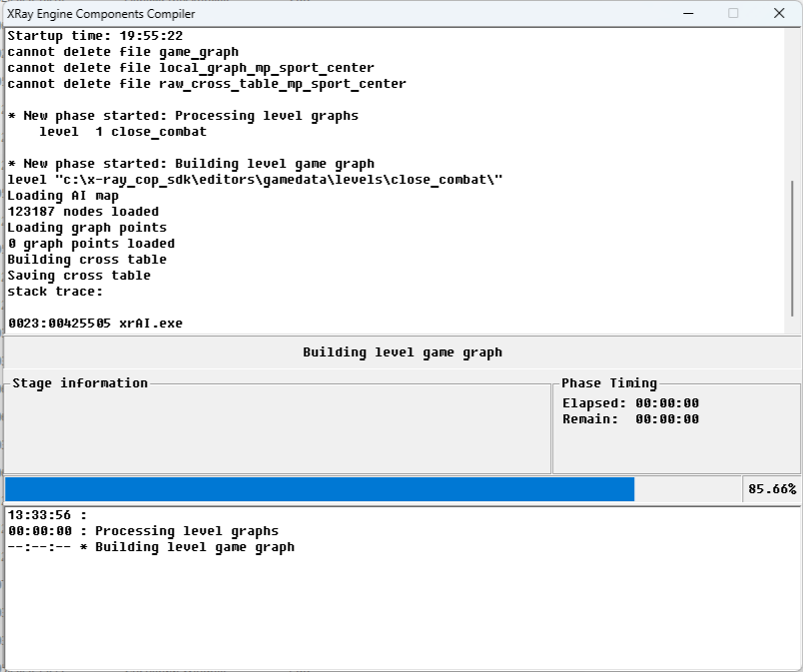Click the level path c:\x-ray_cop_sdk line
Screen dimensions: 803x672
(x=255, y=180)
